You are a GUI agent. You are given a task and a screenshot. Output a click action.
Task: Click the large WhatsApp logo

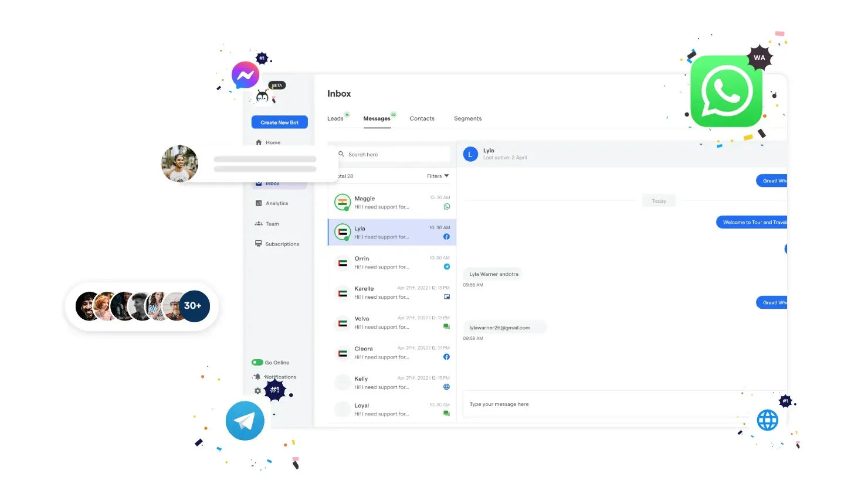pyautogui.click(x=726, y=91)
